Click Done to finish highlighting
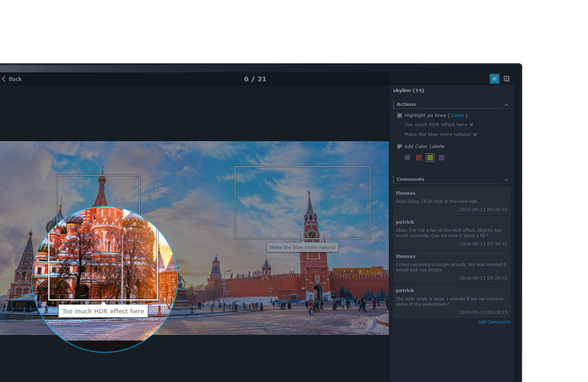Image resolution: width=588 pixels, height=382 pixels. pos(457,116)
